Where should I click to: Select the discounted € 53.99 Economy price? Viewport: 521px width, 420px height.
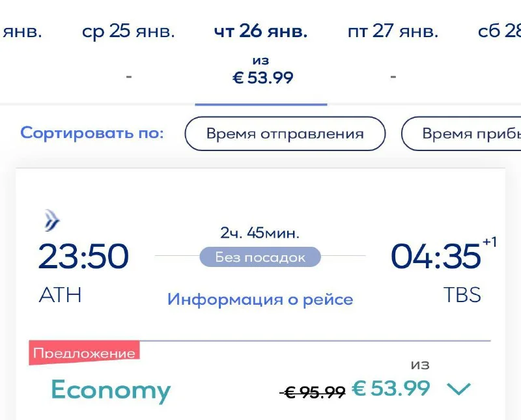pos(391,388)
